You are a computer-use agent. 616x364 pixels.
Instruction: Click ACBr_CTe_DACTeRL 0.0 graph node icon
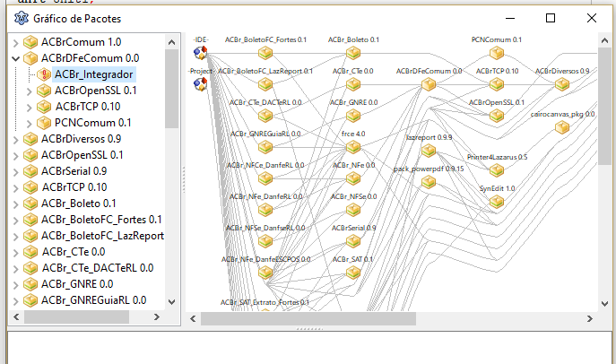[265, 116]
